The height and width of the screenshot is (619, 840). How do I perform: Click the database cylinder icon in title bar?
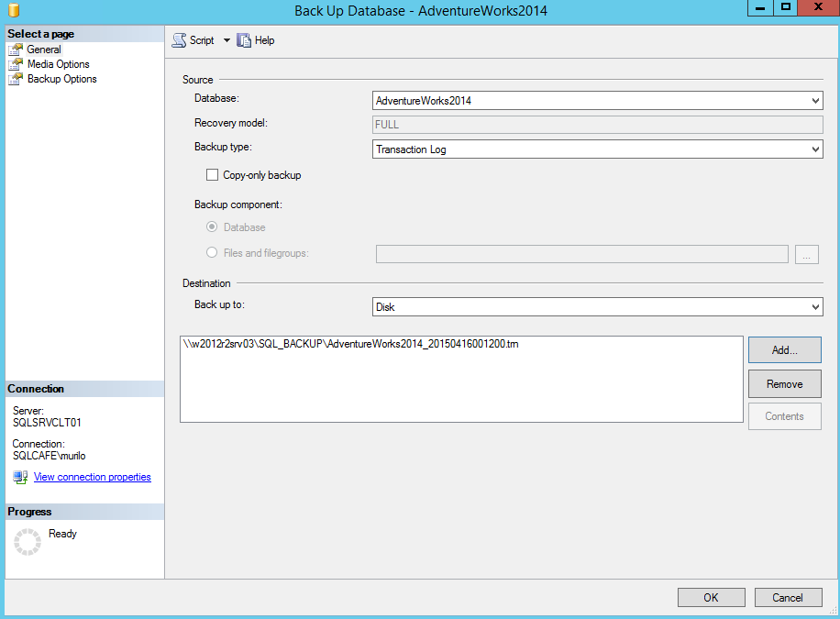point(14,10)
